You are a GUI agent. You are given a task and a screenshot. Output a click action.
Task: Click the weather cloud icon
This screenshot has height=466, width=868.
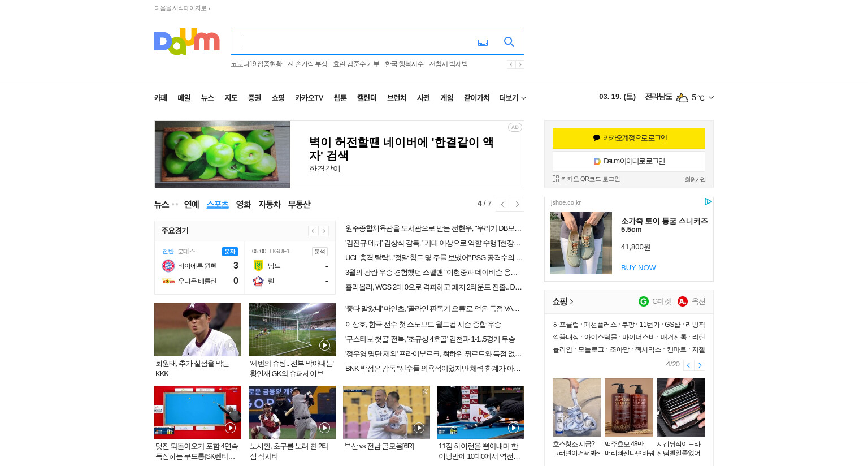[x=682, y=98]
